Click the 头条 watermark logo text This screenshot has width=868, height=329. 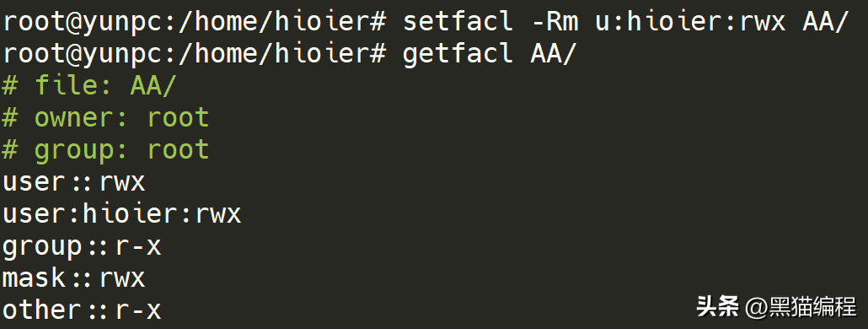[717, 306]
